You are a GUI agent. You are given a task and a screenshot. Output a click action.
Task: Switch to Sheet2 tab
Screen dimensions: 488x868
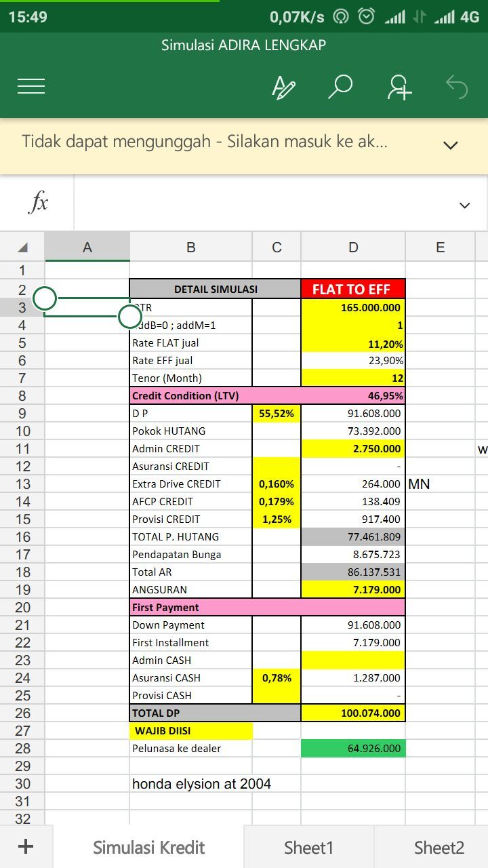439,847
